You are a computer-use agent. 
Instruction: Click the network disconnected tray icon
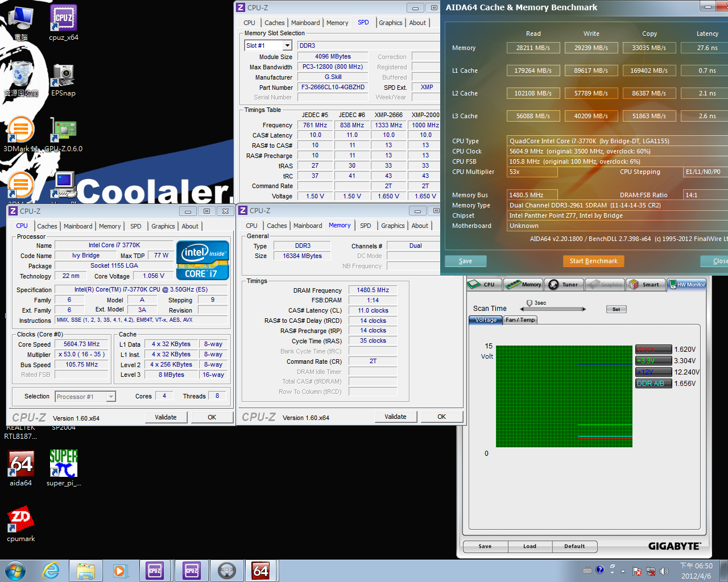651,571
